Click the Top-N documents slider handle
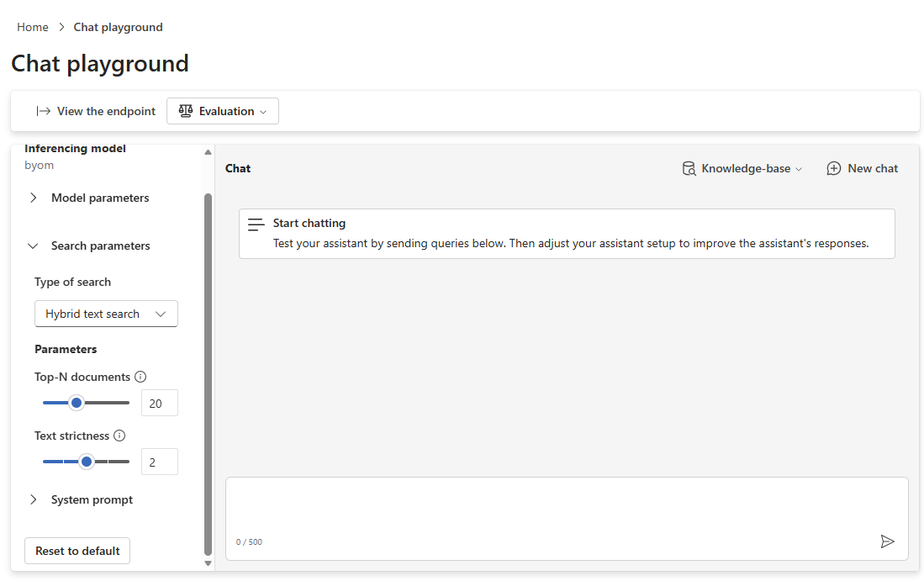The image size is (924, 581). (x=76, y=403)
